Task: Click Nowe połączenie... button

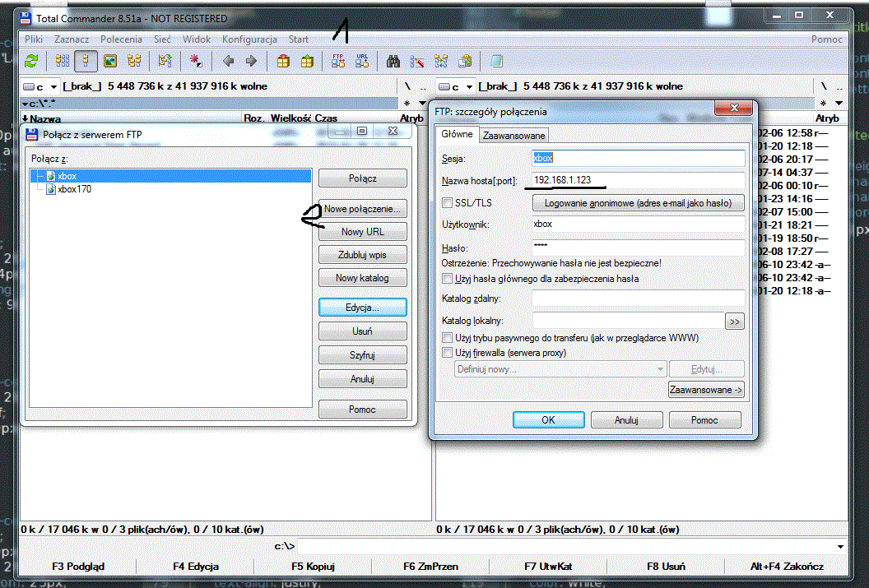Action: pos(362,209)
